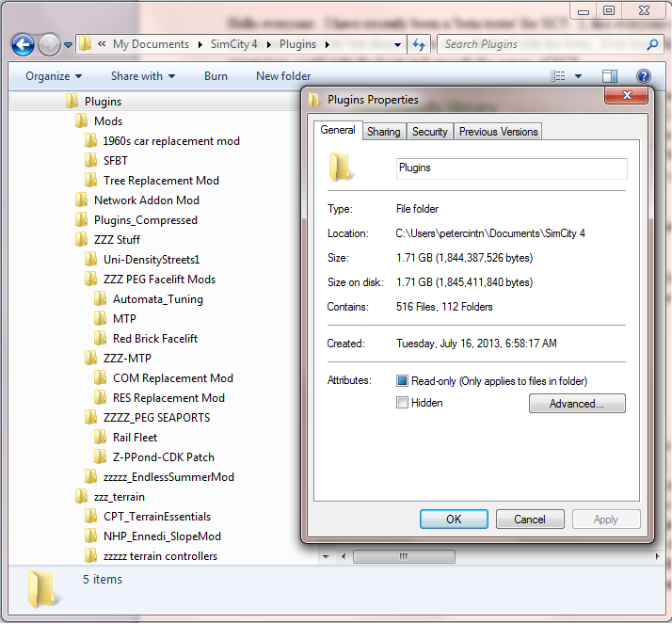Toggle the Read-only attribute checkbox
The width and height of the screenshot is (672, 624).
(x=402, y=380)
